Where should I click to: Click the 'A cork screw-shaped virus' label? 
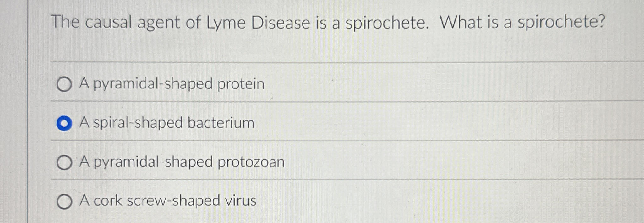click(168, 202)
